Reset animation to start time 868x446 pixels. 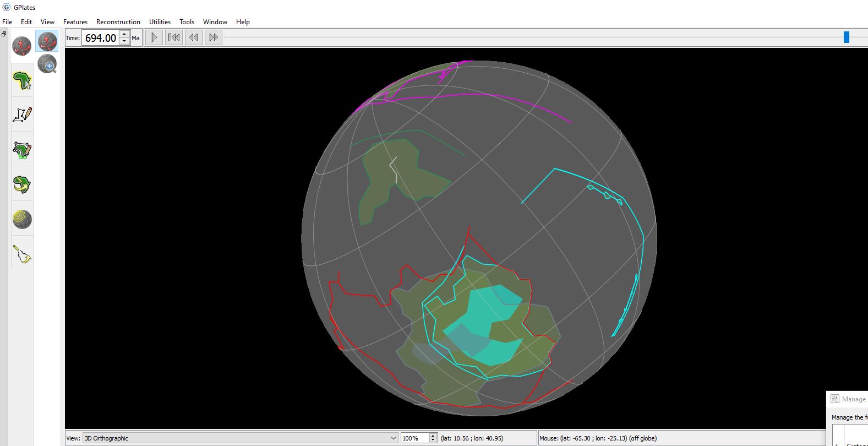click(174, 37)
